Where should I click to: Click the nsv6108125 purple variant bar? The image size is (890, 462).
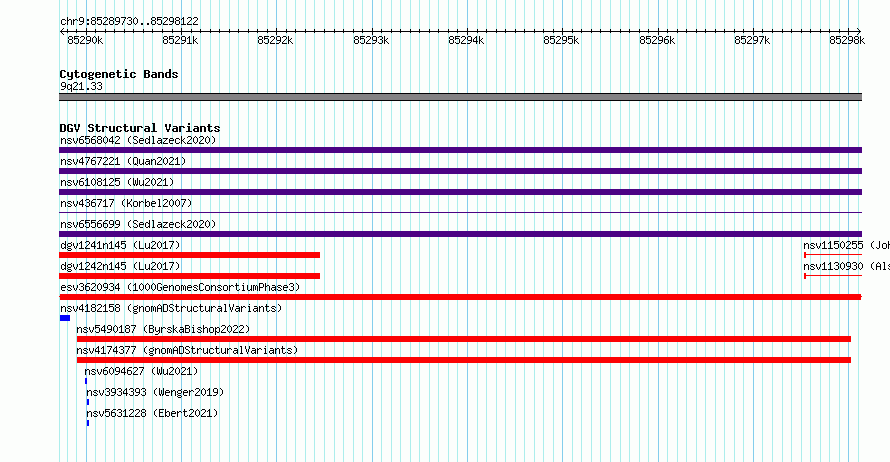pyautogui.click(x=460, y=192)
